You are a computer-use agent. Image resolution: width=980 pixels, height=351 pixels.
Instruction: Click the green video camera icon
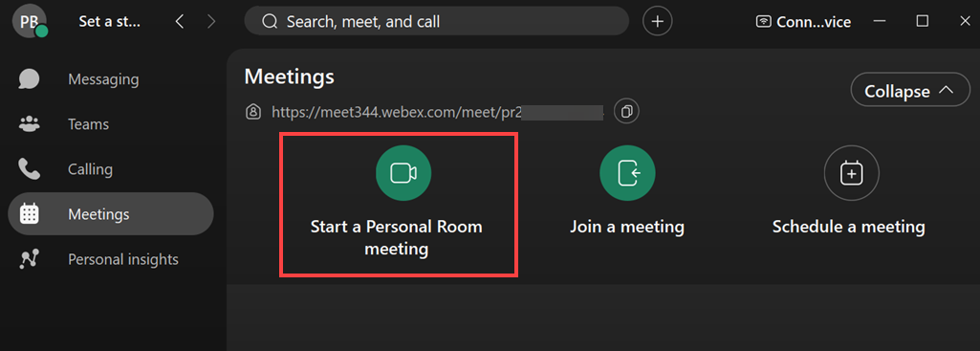[x=403, y=173]
